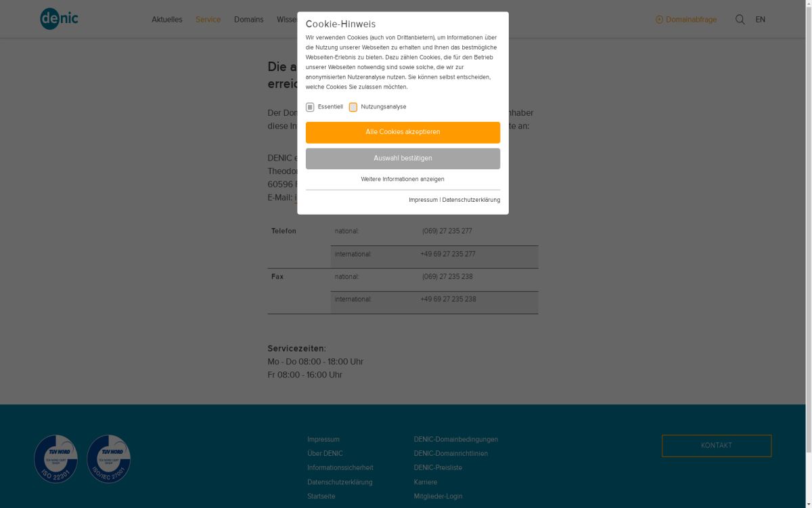812x508 pixels.
Task: Switch language to EN
Action: [x=760, y=20]
